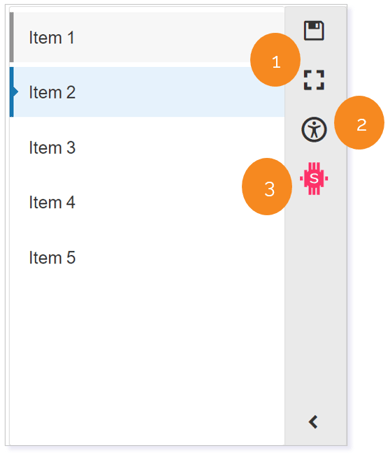
Task: Open Item 4 in the list
Action: (x=52, y=202)
